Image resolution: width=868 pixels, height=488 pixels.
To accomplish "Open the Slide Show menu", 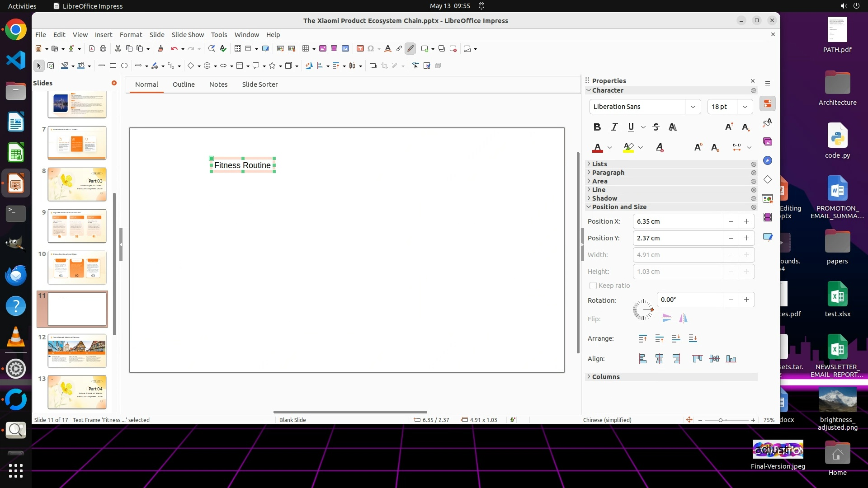I will tap(188, 35).
